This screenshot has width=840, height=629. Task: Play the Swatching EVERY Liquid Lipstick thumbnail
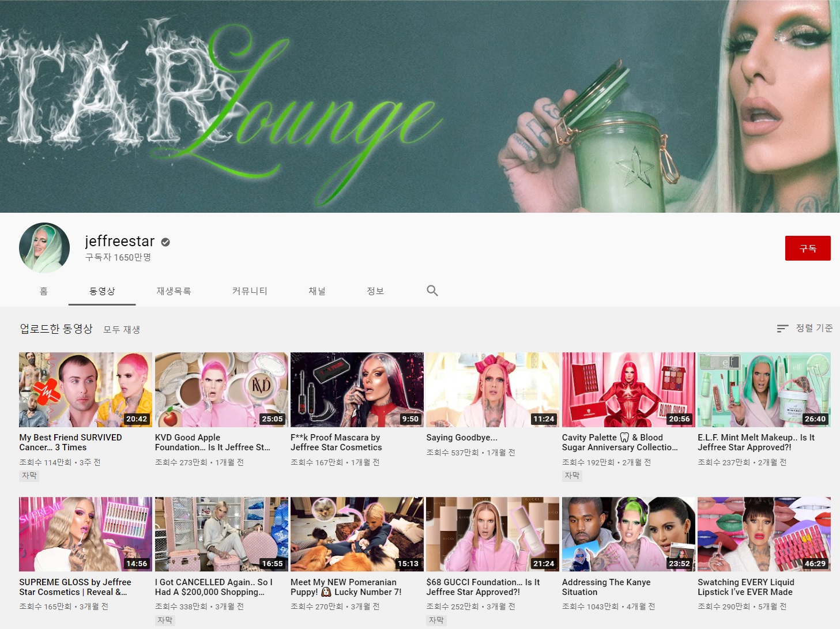pos(764,534)
